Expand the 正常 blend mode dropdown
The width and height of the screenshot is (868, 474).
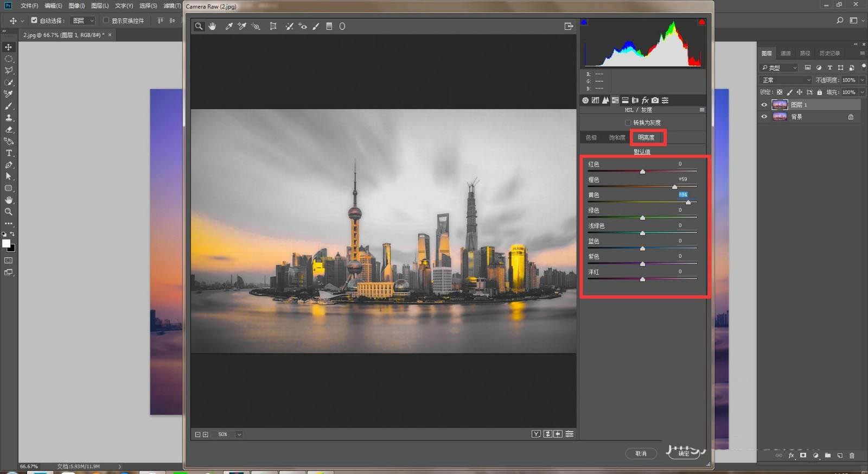point(786,80)
